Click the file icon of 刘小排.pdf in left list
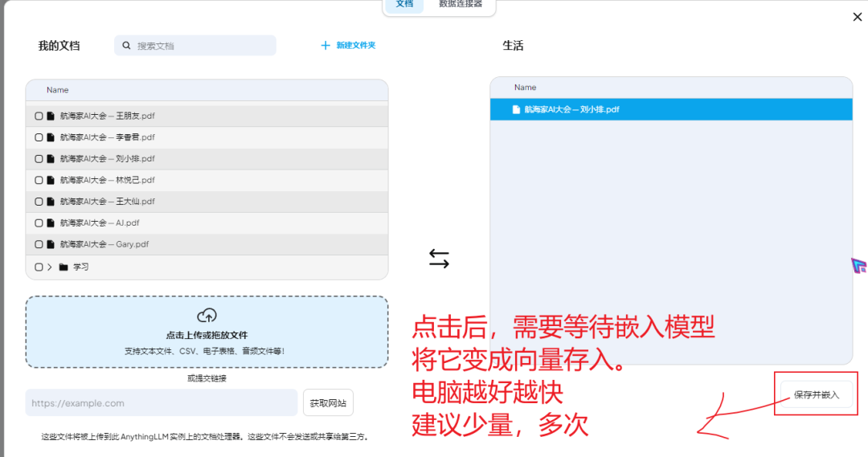 tap(51, 159)
